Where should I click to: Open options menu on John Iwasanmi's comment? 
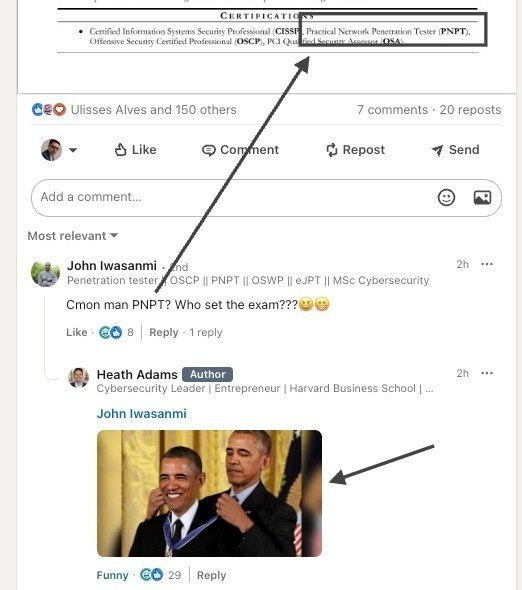tap(487, 264)
